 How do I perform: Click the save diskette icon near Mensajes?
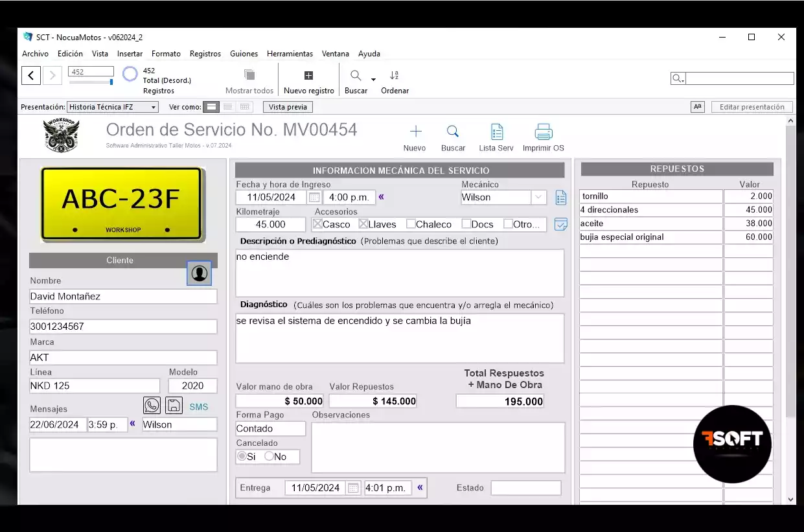click(x=173, y=406)
